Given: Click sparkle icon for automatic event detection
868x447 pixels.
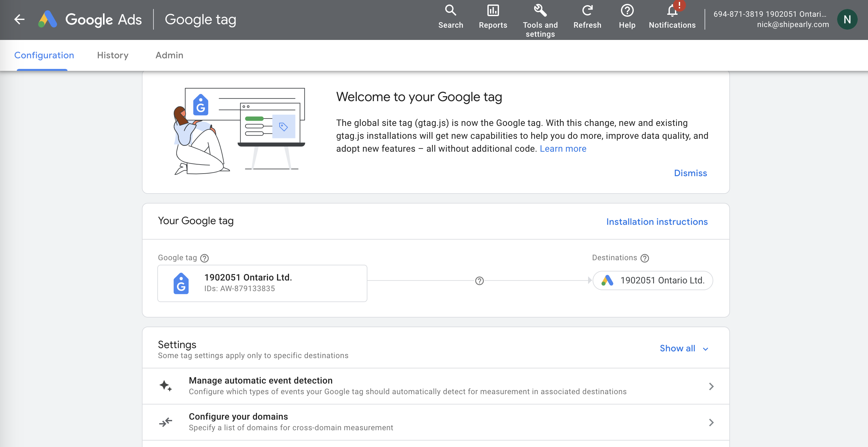Looking at the screenshot, I should (x=165, y=385).
